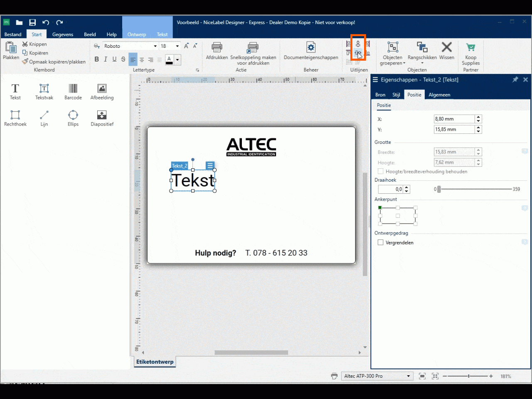Select the Tekst object tool
This screenshot has height=399, width=532.
[15, 91]
